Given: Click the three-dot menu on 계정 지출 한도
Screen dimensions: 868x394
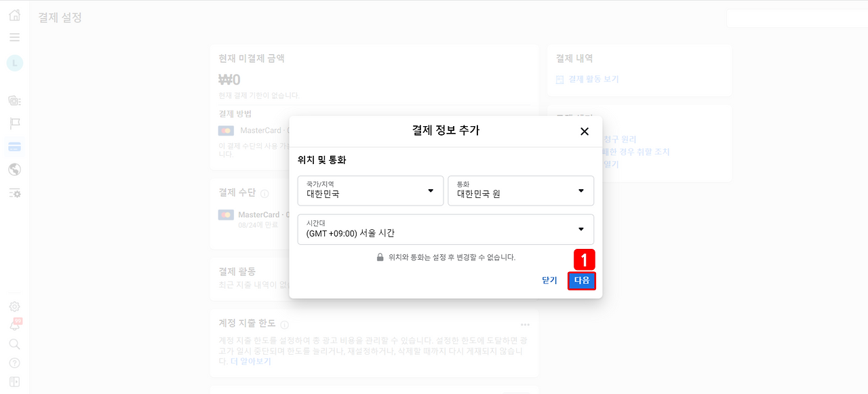Looking at the screenshot, I should [524, 324].
